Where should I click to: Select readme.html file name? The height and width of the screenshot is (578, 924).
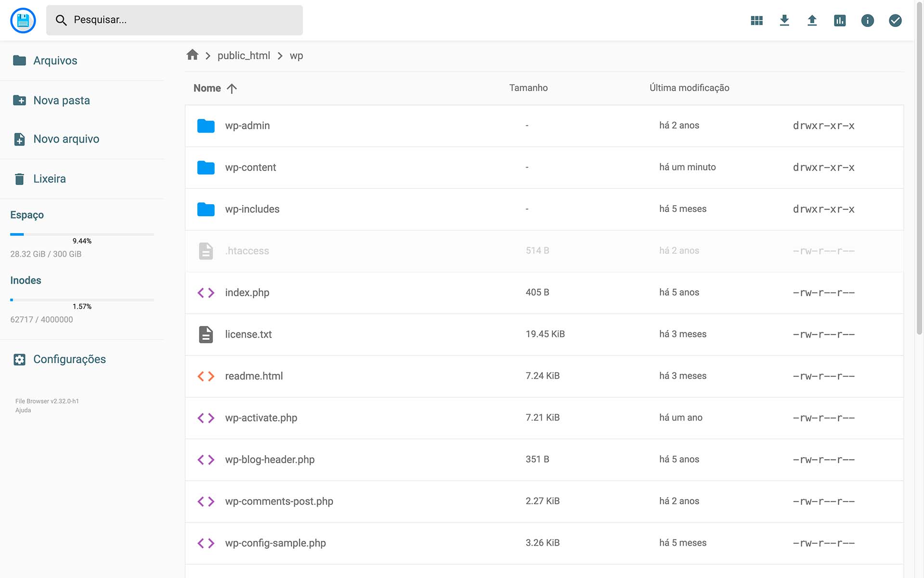point(254,376)
